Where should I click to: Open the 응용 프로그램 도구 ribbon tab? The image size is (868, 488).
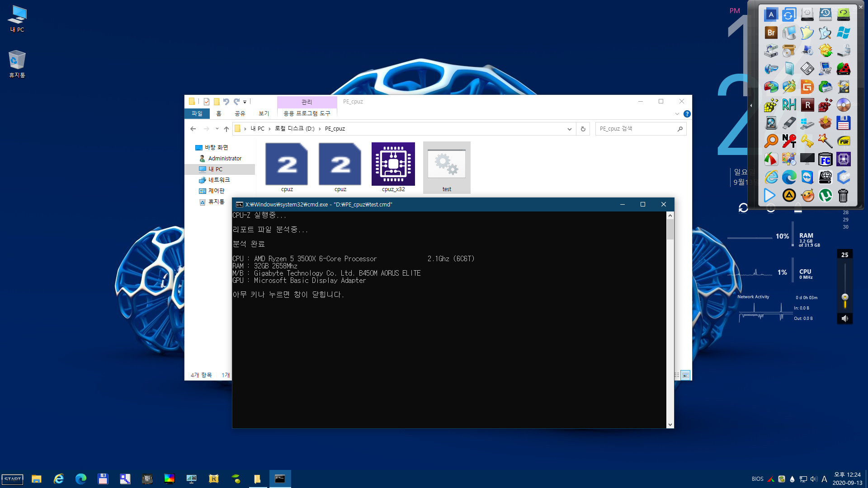(307, 113)
